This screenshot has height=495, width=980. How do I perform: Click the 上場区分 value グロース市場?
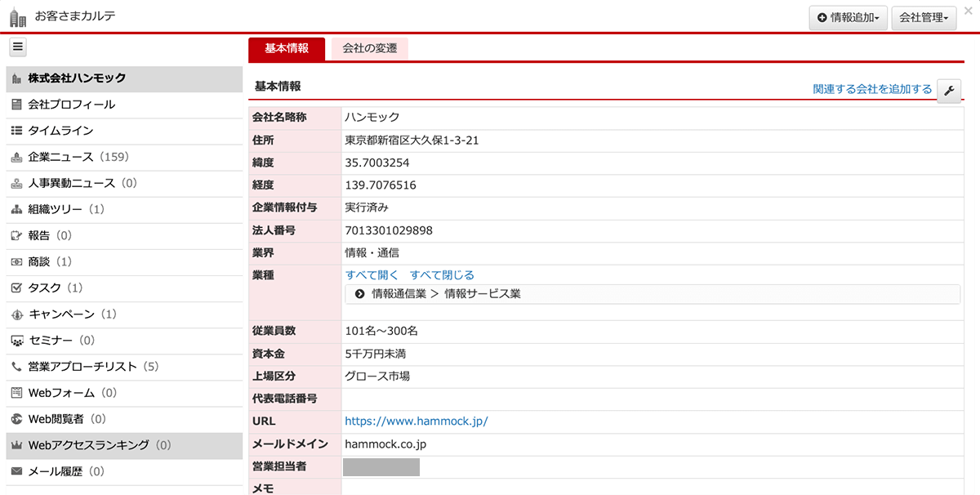tap(377, 377)
